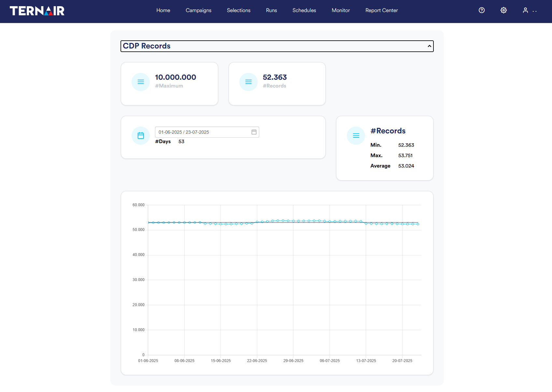Click the round calendar icon beside date range

[x=141, y=136]
